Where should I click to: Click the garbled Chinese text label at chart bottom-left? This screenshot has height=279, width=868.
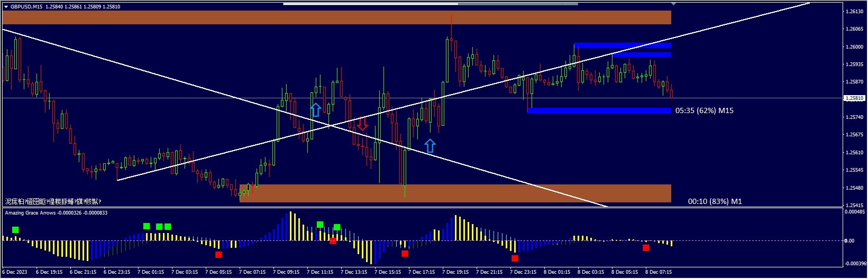coord(53,201)
